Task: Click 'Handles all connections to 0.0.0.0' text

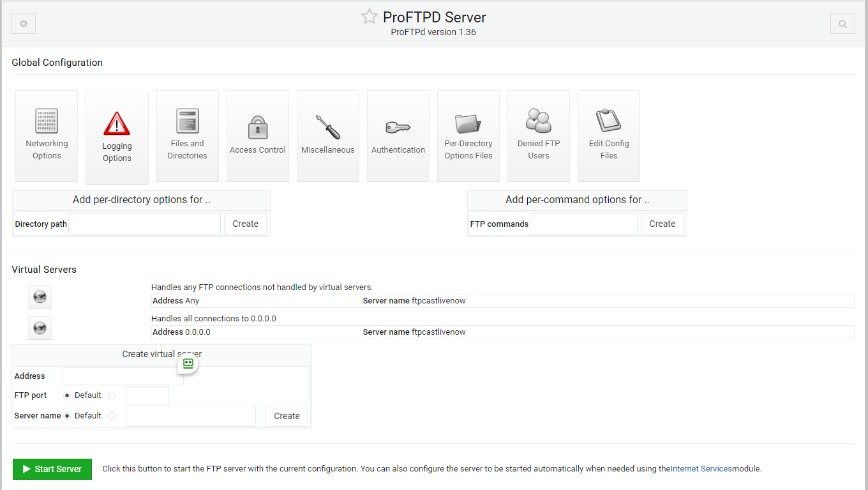Action: click(x=214, y=318)
